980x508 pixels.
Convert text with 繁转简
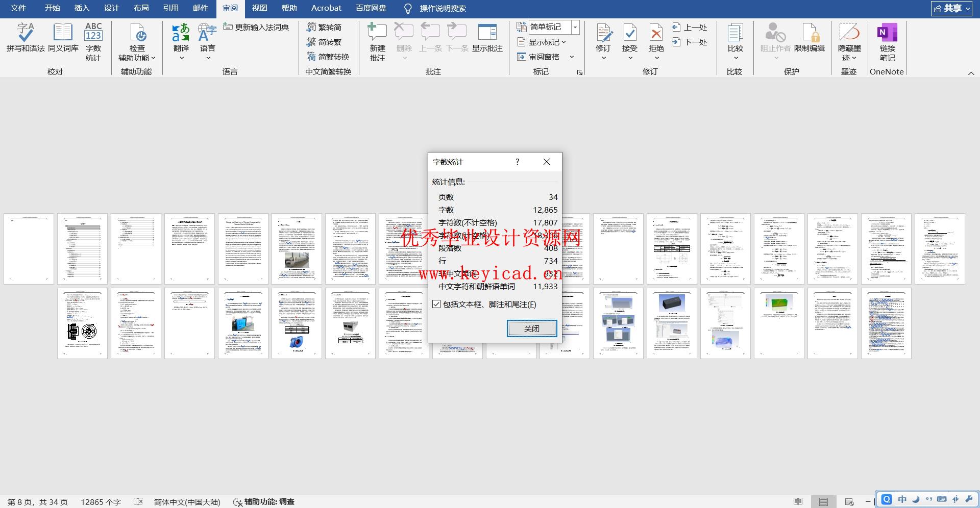pos(325,27)
